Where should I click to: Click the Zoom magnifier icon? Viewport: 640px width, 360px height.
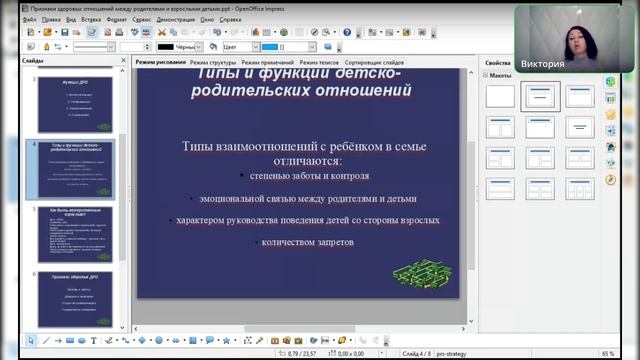pyautogui.click(x=327, y=32)
